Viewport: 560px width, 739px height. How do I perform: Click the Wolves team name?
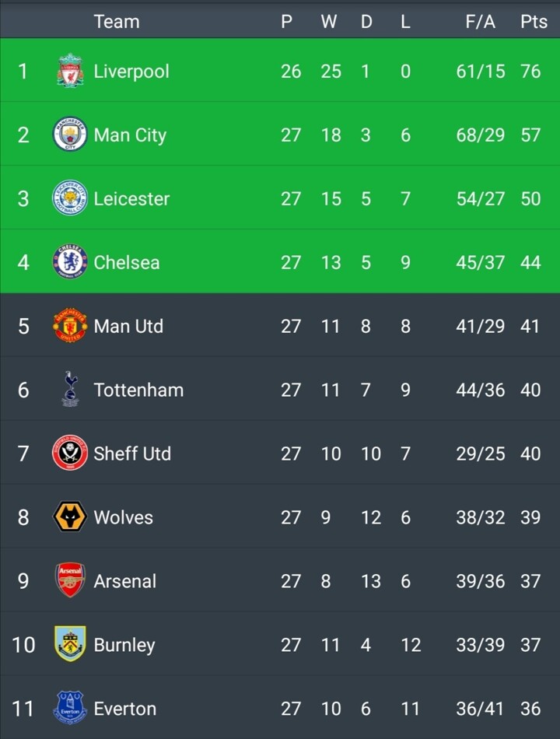tap(123, 517)
